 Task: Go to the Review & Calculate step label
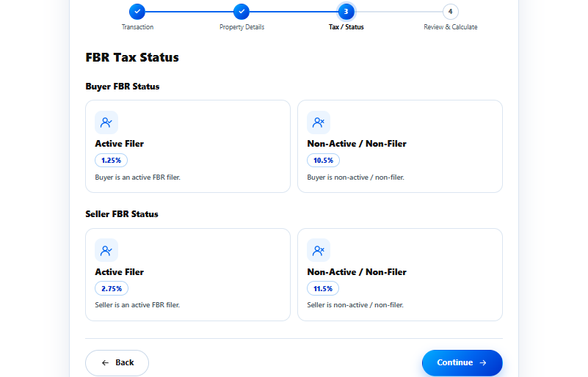(x=451, y=27)
